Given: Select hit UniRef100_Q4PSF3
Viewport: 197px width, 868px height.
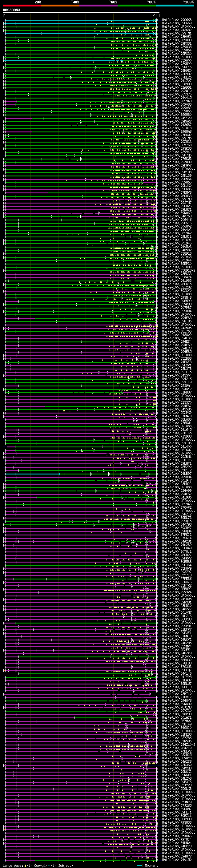Looking at the screenshot, I should pos(177,362).
